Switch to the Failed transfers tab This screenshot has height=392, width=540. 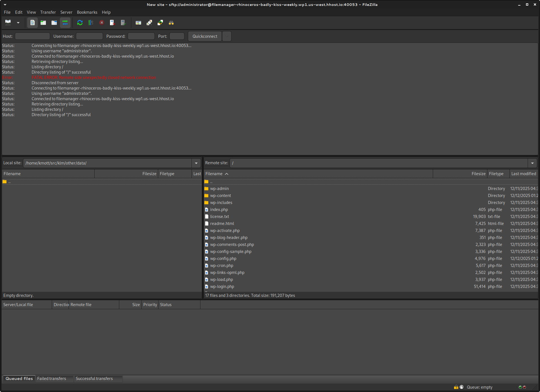52,379
